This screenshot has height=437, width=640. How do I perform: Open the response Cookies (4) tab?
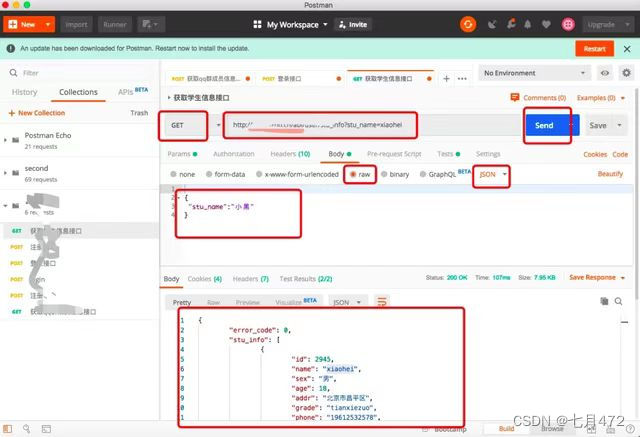click(204, 279)
